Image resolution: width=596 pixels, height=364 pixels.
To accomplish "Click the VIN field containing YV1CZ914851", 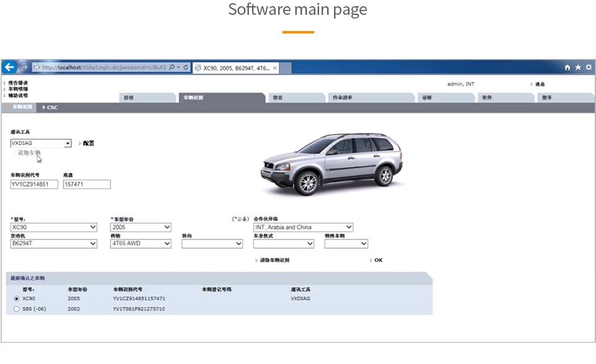I will (x=34, y=184).
